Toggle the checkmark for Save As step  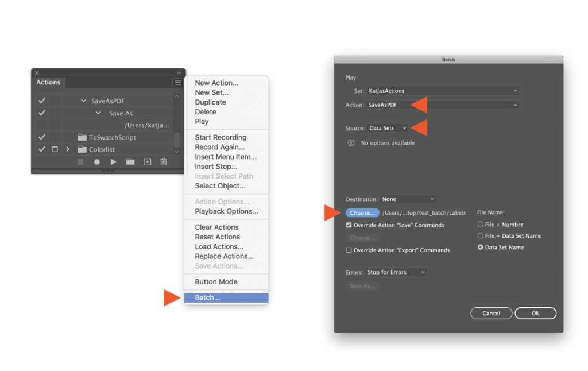(42, 113)
